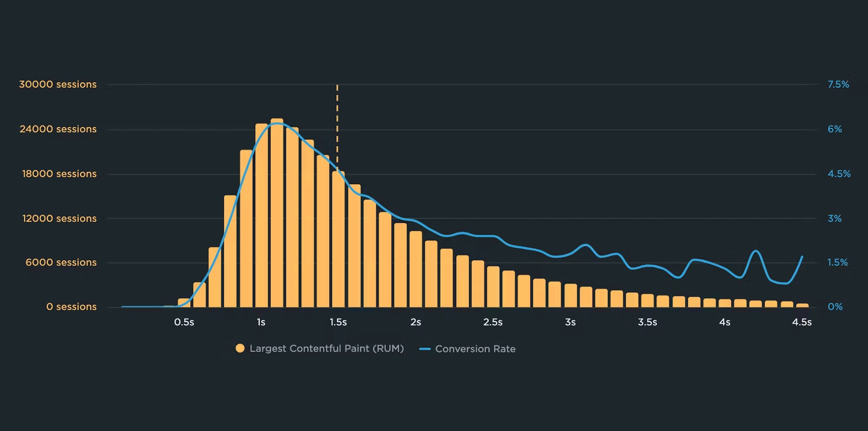
Task: Click the 30000 sessions axis label
Action: (x=58, y=84)
